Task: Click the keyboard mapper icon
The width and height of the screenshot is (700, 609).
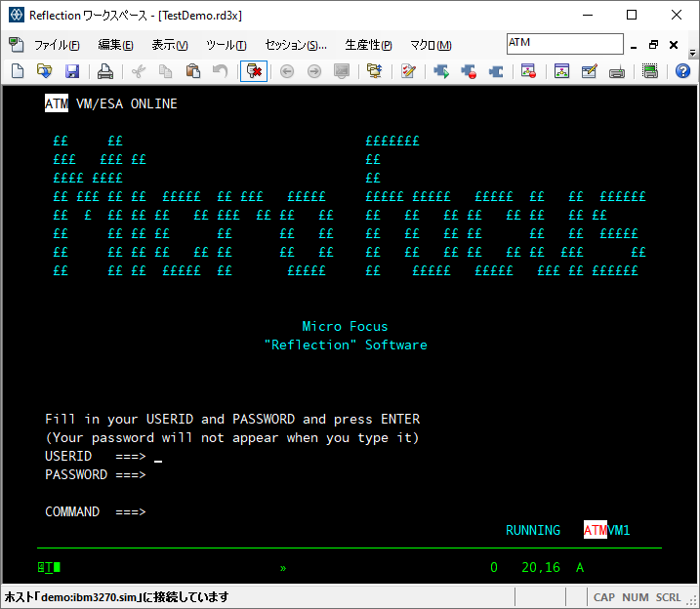Action: (x=616, y=71)
